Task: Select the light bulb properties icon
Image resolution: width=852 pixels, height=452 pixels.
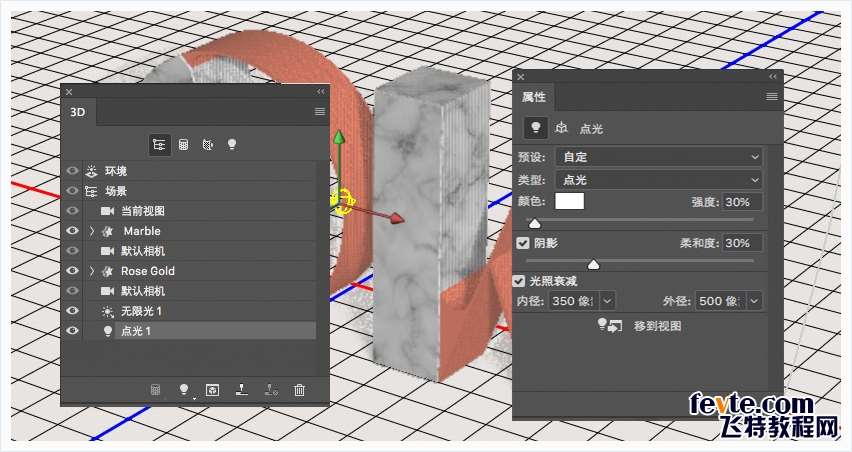Action: [x=536, y=128]
